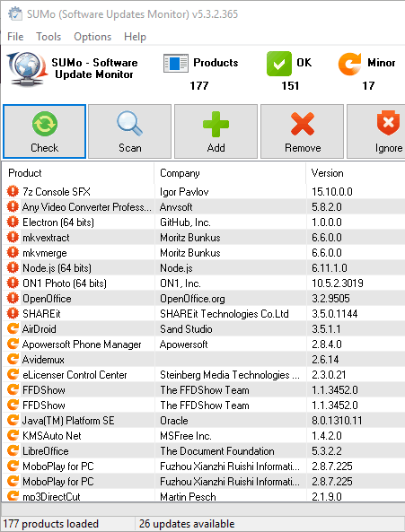Click the Check button
Screen dimensions: 405x532
[x=45, y=131]
